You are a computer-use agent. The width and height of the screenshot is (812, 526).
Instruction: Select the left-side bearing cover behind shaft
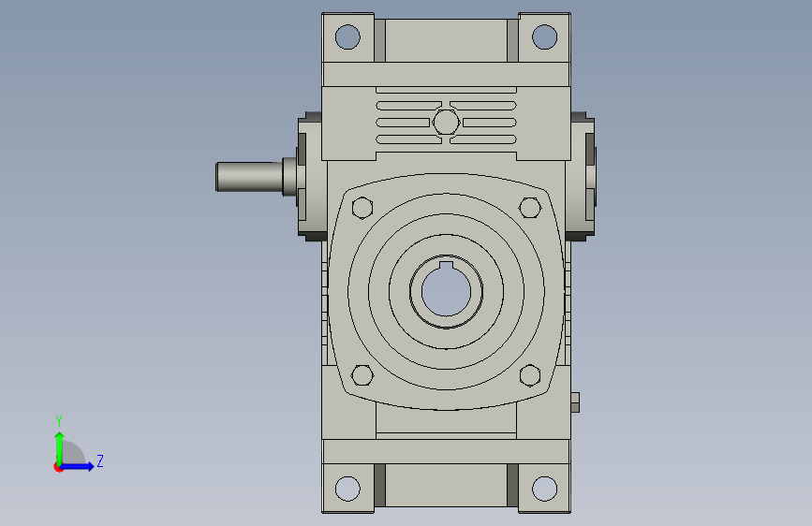(x=312, y=176)
